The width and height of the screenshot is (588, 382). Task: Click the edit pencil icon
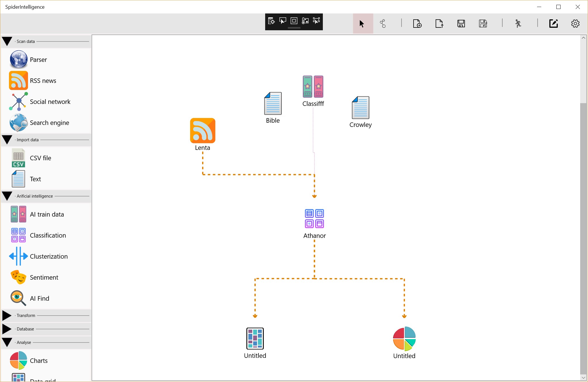553,24
